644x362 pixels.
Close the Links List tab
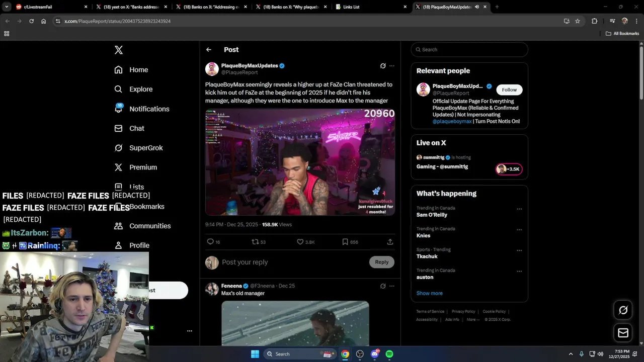[405, 7]
